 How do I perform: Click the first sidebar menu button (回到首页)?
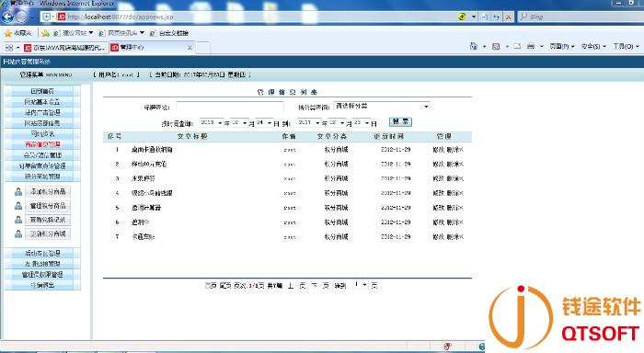pos(42,91)
